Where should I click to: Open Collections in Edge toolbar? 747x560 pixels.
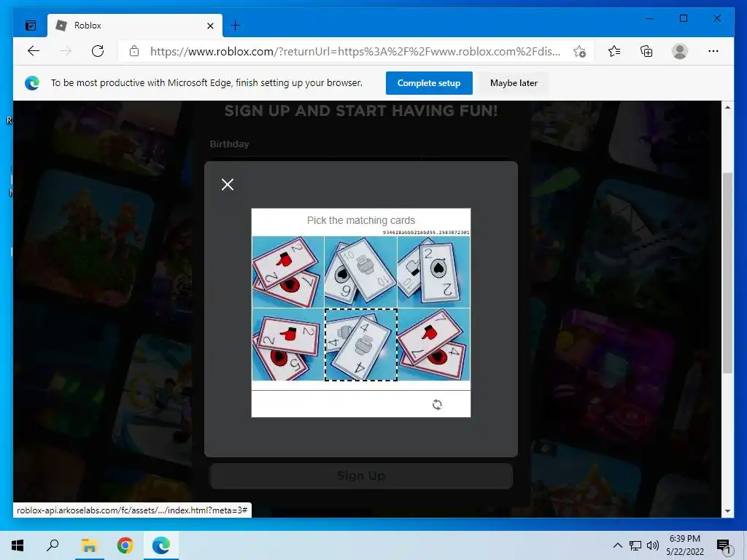click(x=646, y=51)
